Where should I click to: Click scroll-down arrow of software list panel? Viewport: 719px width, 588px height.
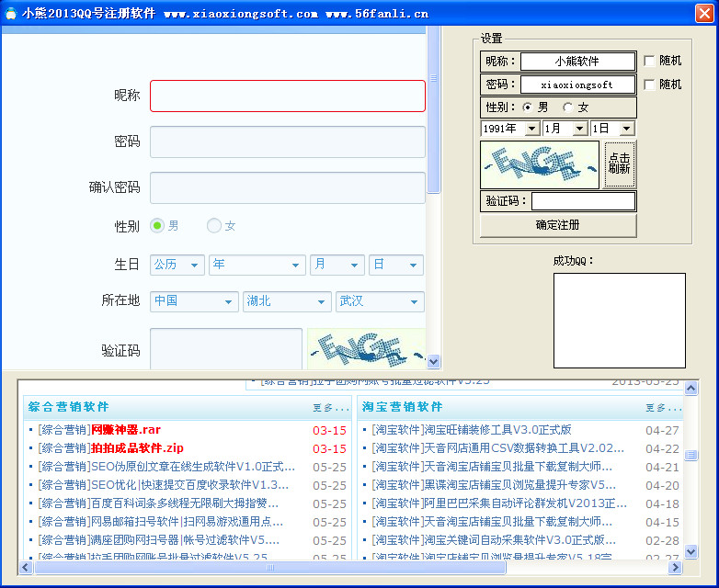pos(691,551)
